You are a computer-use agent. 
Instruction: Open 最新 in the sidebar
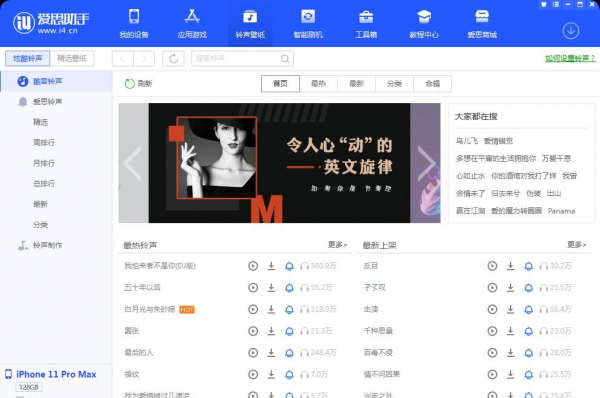tap(41, 204)
